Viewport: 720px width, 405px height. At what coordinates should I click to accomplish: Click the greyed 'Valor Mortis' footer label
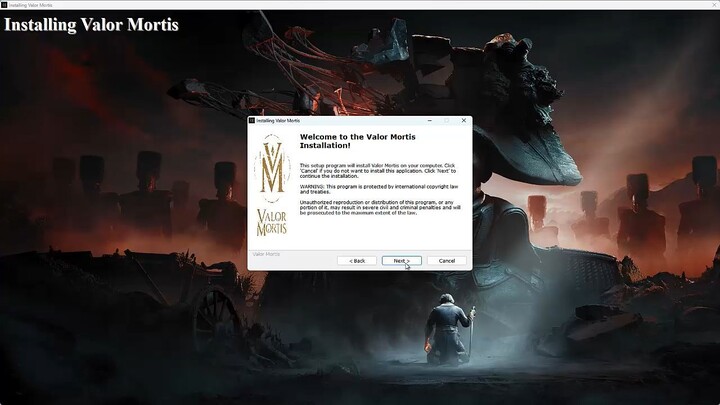[266, 254]
